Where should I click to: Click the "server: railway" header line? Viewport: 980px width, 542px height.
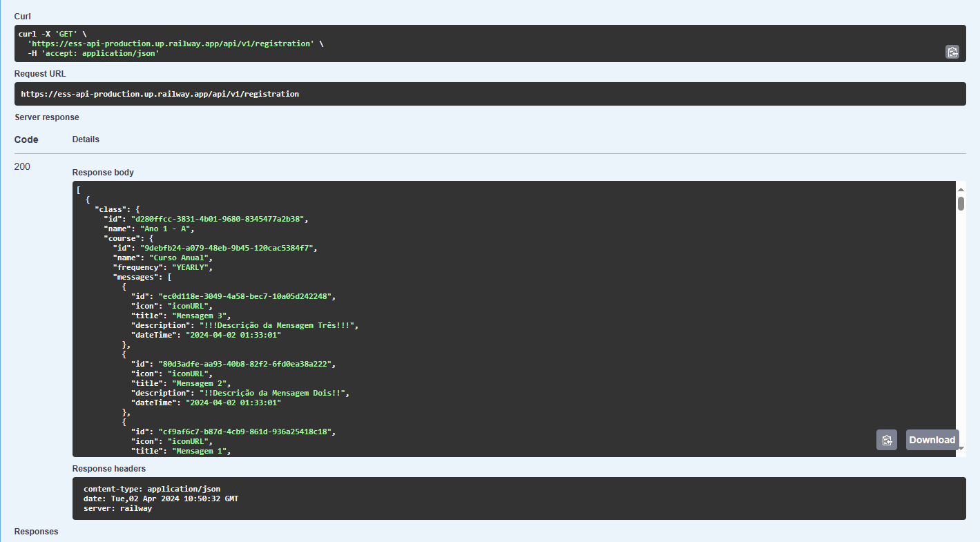tap(117, 508)
